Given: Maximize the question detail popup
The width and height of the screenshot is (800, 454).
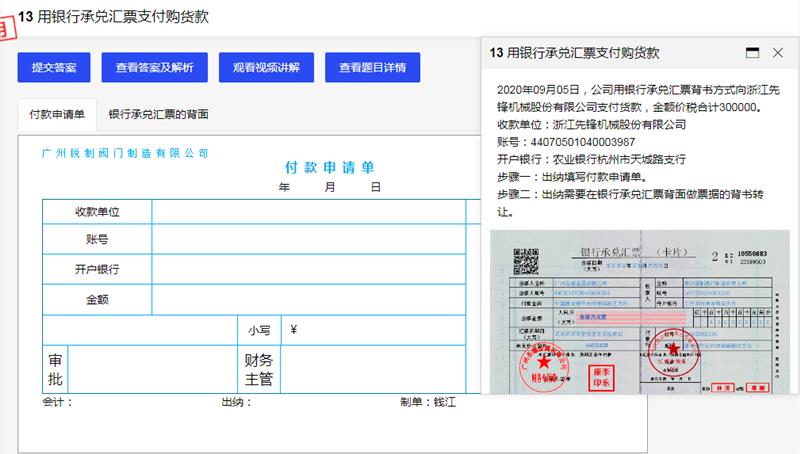Looking at the screenshot, I should pyautogui.click(x=751, y=52).
